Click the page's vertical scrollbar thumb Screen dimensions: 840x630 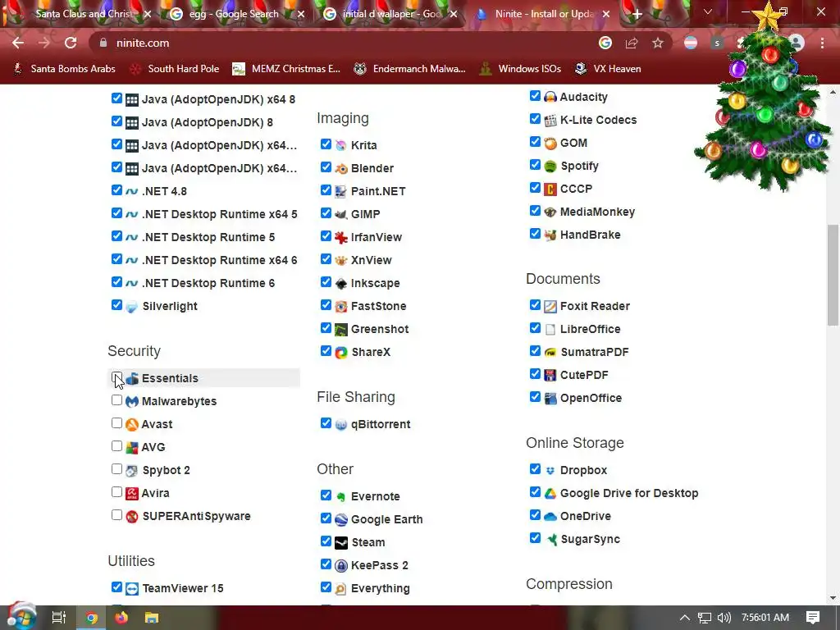833,275
